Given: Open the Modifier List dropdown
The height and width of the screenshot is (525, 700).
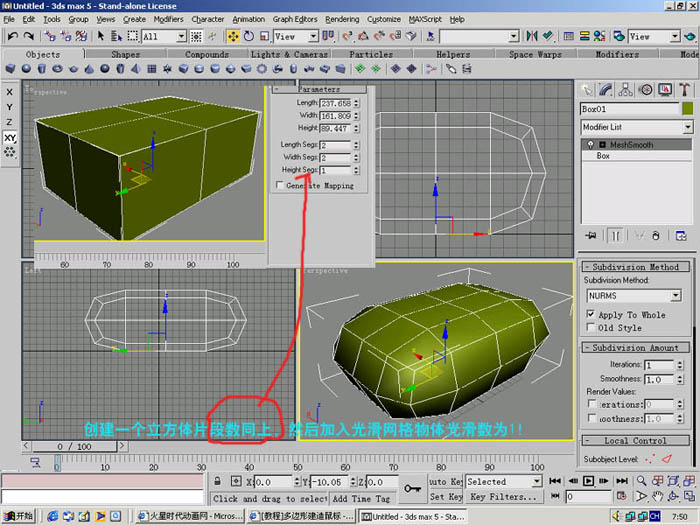Looking at the screenshot, I should coord(637,127).
